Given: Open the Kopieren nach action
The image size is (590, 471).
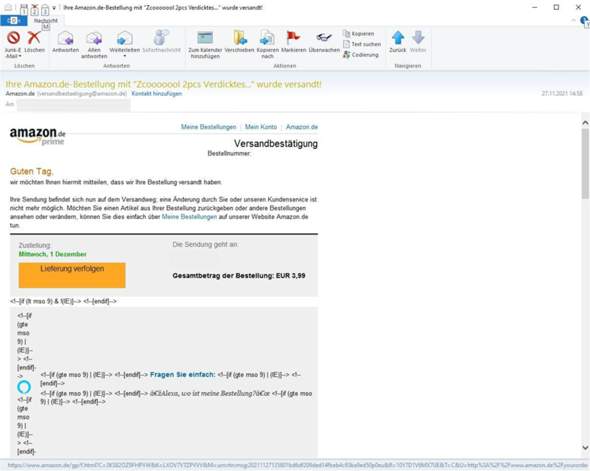Looking at the screenshot, I should click(x=268, y=45).
